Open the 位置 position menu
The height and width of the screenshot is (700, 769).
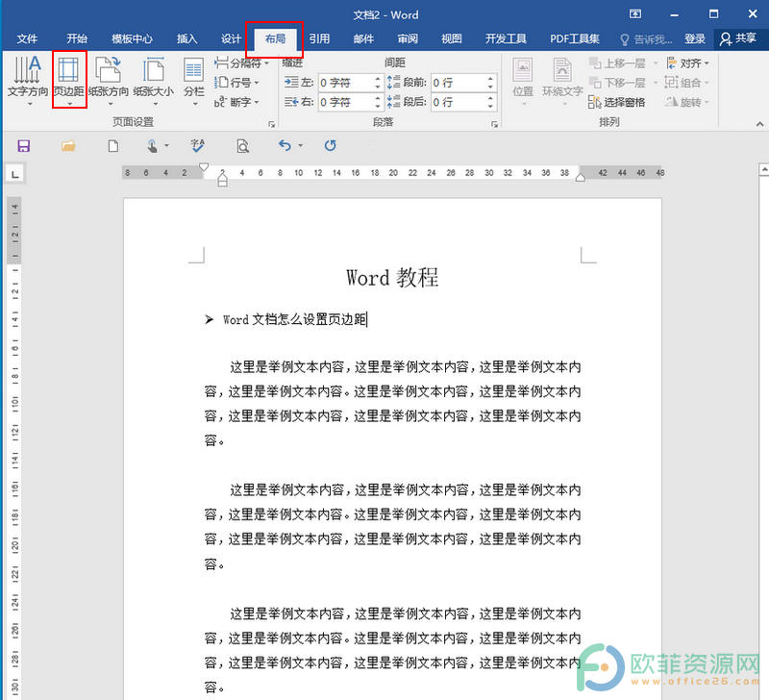[x=523, y=81]
